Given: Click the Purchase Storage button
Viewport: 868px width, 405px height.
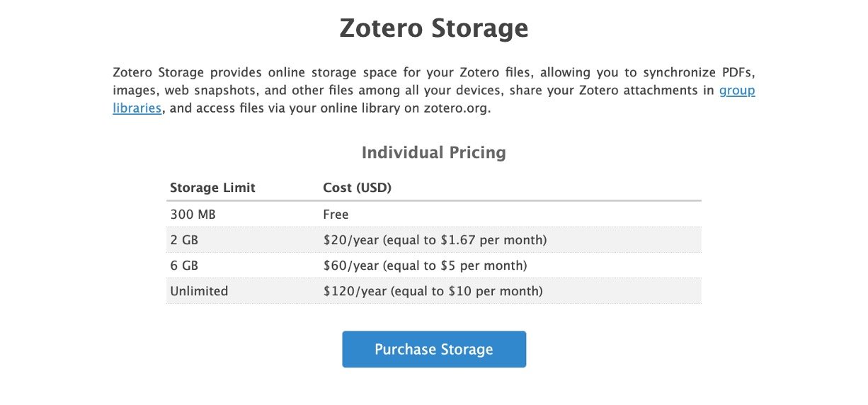Looking at the screenshot, I should click(x=433, y=349).
